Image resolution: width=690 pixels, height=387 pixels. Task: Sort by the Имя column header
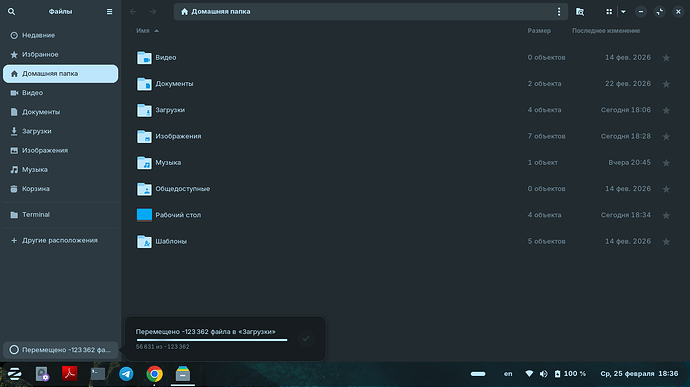[x=147, y=31]
